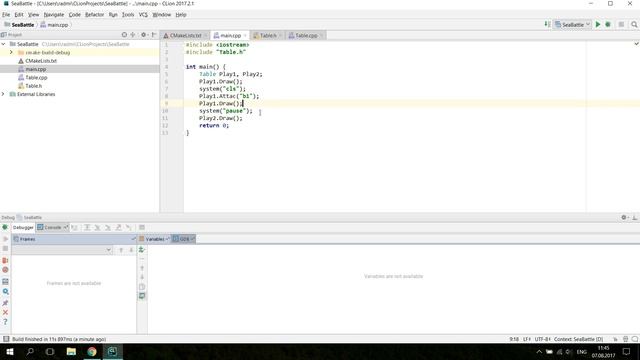
Task: Click the next frame down arrow in Frames pane
Action: [131, 250]
